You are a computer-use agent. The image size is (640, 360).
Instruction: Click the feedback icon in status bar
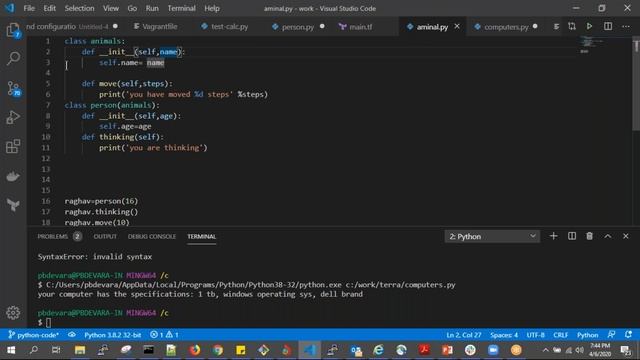(x=611, y=335)
